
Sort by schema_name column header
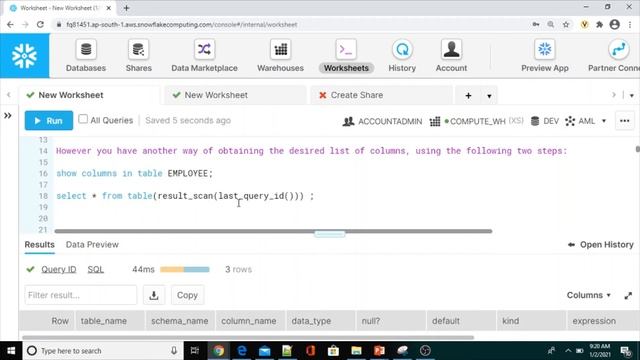[180, 321]
